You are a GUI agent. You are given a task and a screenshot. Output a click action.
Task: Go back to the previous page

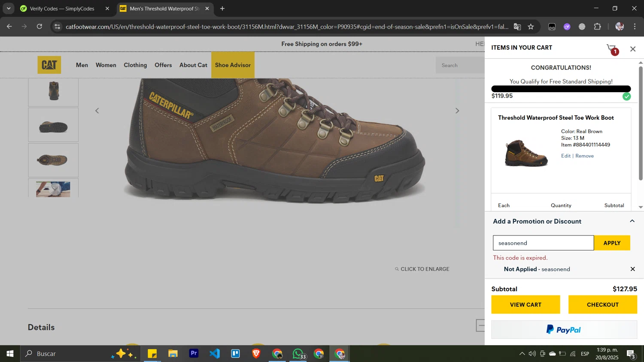pos(9,27)
